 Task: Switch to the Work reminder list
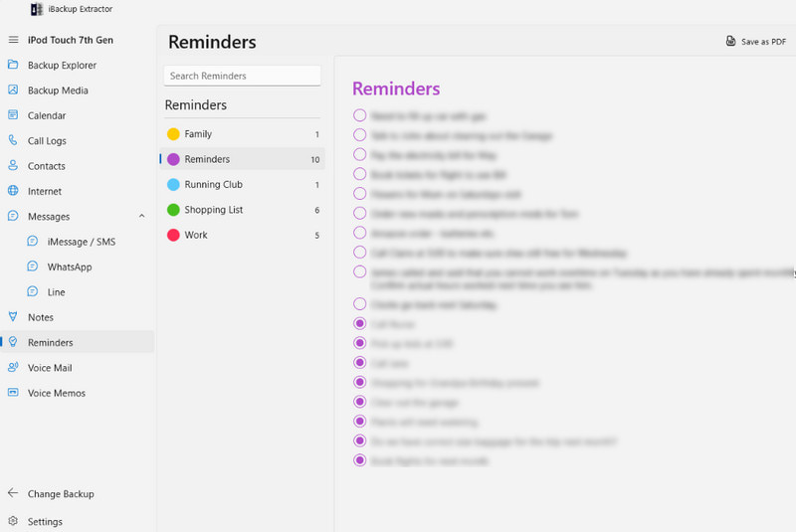[244, 235]
